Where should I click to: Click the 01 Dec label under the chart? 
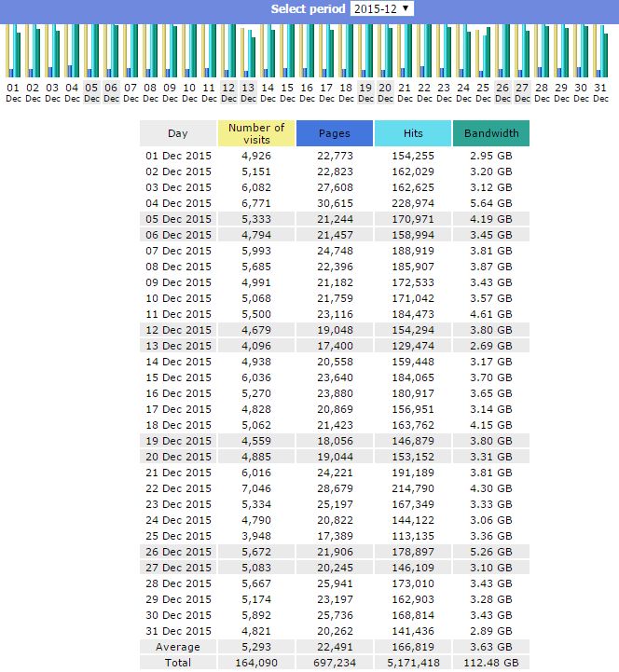click(13, 92)
